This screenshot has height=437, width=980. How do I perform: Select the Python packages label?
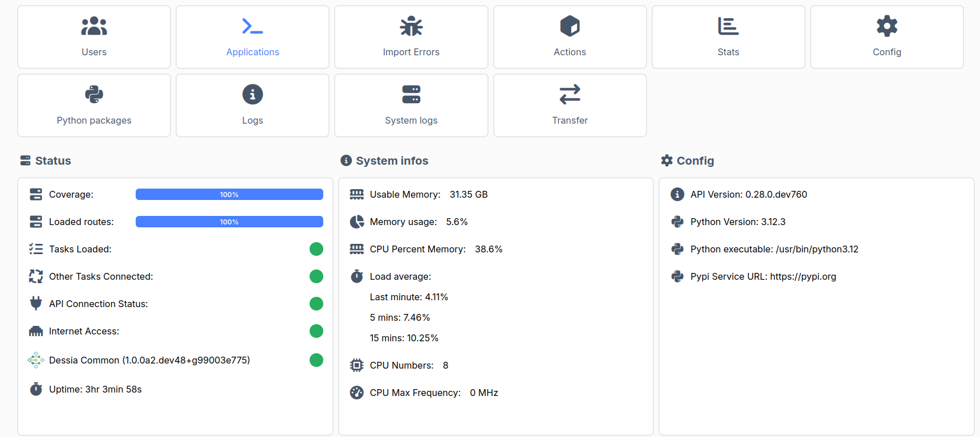[x=94, y=120]
